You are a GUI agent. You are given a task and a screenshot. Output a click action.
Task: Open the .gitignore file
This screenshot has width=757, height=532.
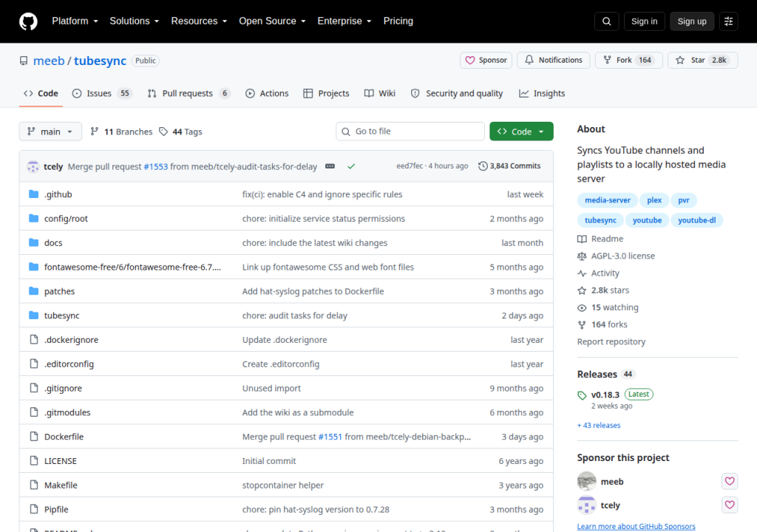64,388
